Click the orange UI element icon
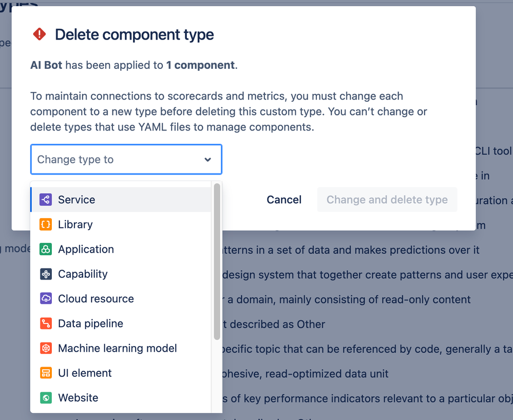The width and height of the screenshot is (513, 420). 46,373
